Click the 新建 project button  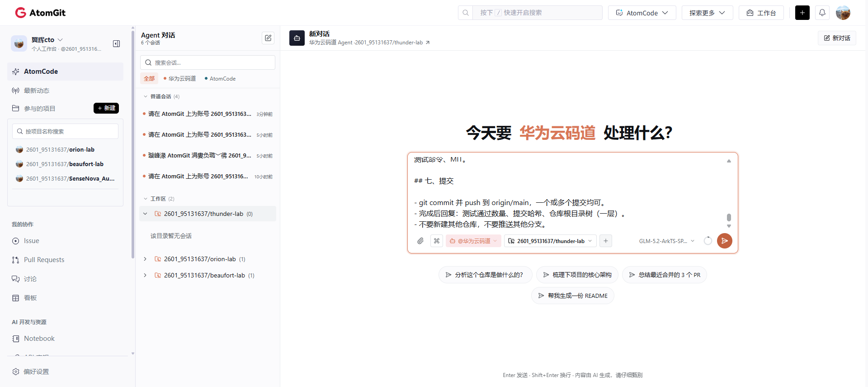(106, 108)
